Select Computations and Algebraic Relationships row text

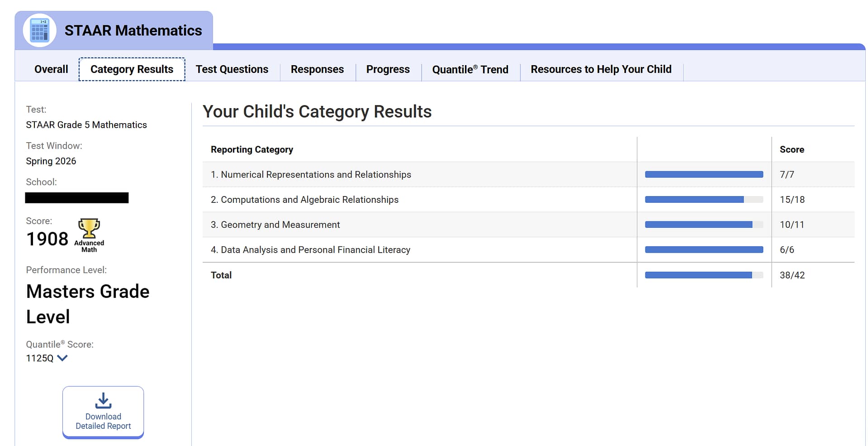(304, 200)
